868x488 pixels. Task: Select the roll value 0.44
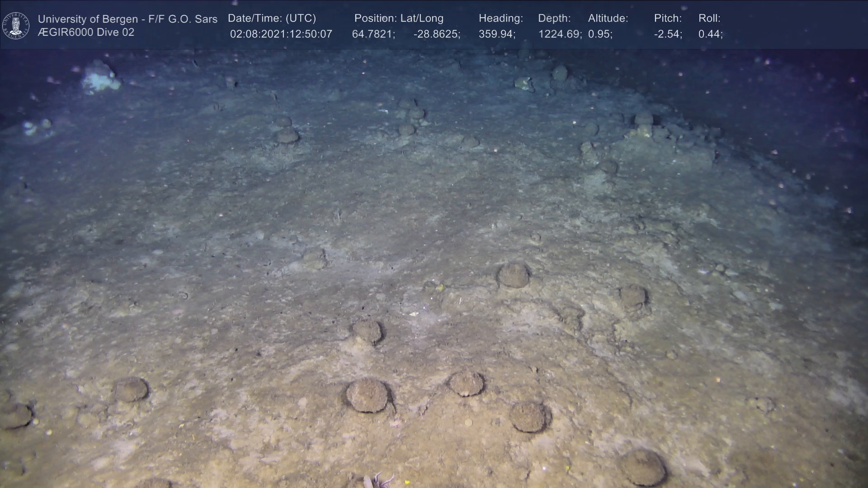(x=710, y=34)
